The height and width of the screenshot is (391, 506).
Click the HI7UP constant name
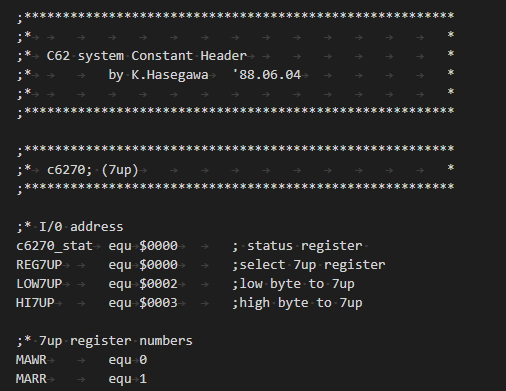[x=35, y=303]
